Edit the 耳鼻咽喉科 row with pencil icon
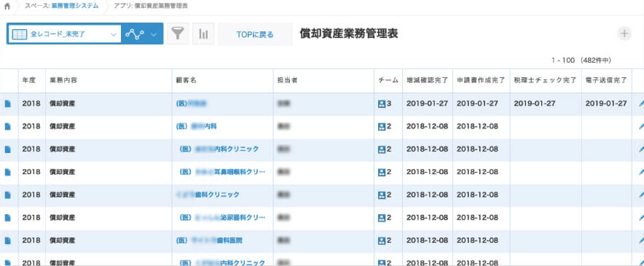The width and height of the screenshot is (644, 266). [641, 172]
